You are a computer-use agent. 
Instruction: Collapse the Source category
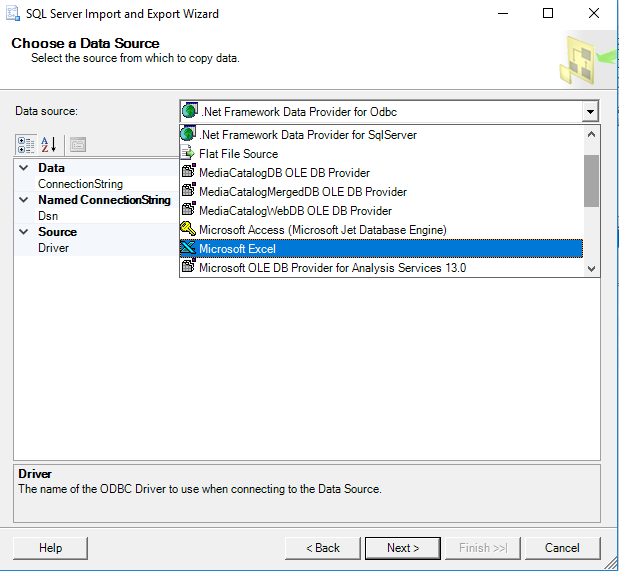pyautogui.click(x=24, y=232)
